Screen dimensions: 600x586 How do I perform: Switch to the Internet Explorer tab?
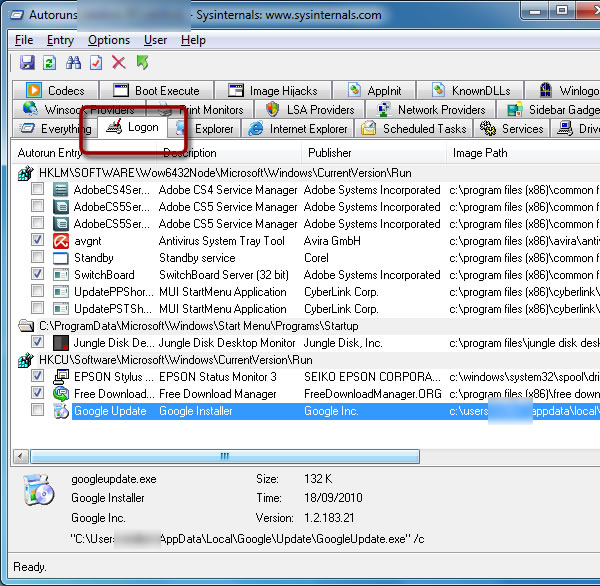tap(297, 129)
